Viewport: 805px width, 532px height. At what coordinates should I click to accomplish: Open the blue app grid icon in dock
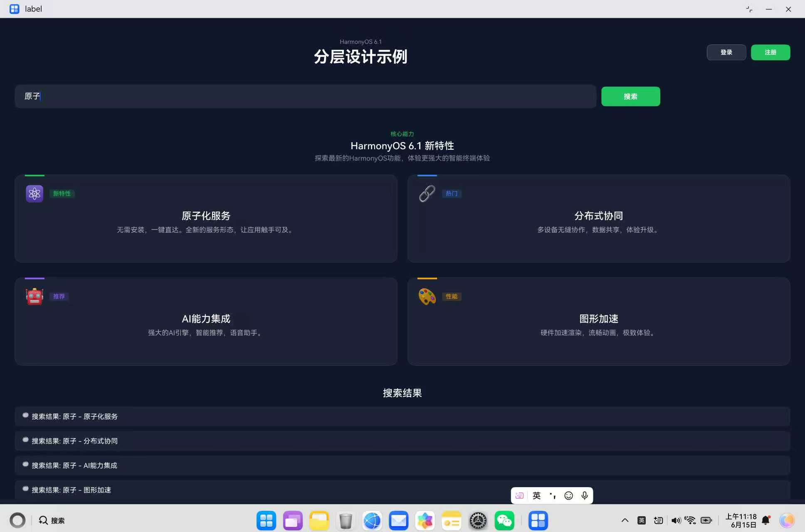point(266,520)
